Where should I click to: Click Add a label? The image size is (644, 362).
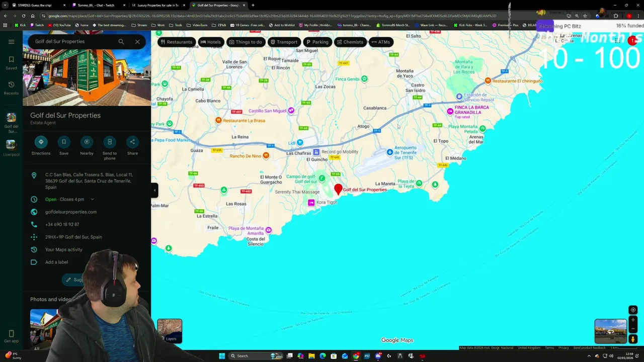tap(56, 262)
